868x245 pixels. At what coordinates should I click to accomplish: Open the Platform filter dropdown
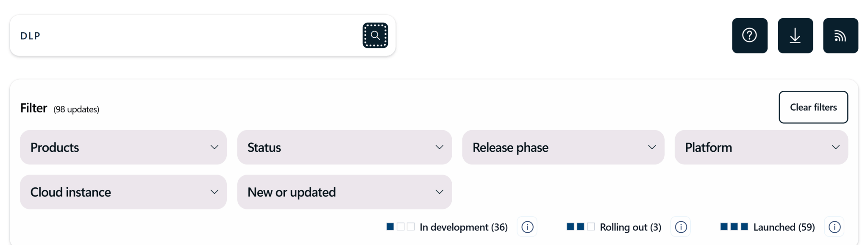coord(761,148)
